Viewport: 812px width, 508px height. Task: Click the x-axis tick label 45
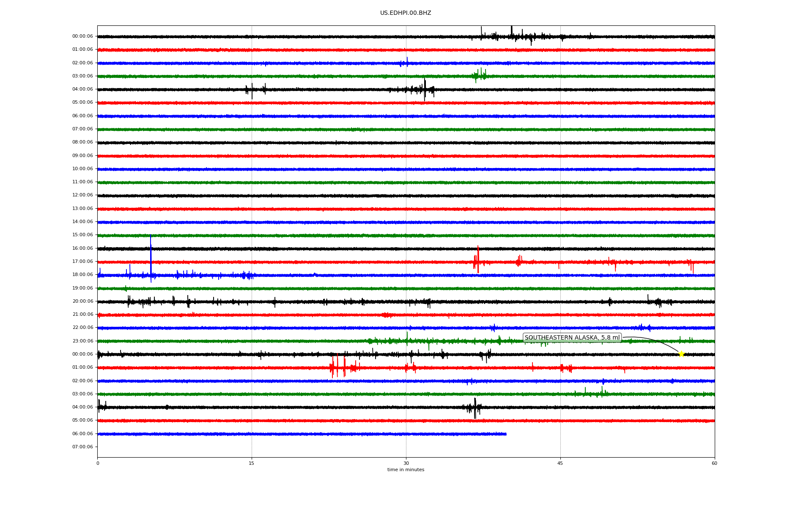[x=560, y=464]
